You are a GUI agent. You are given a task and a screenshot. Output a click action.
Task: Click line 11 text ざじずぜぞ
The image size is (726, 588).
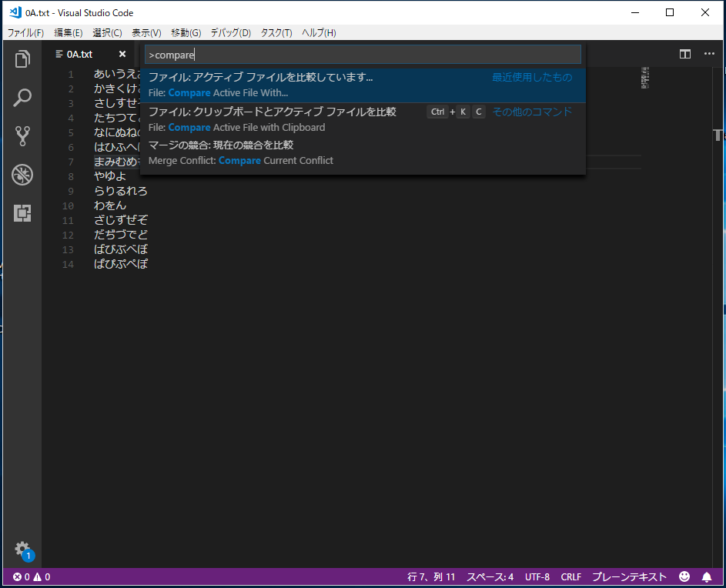pos(121,220)
